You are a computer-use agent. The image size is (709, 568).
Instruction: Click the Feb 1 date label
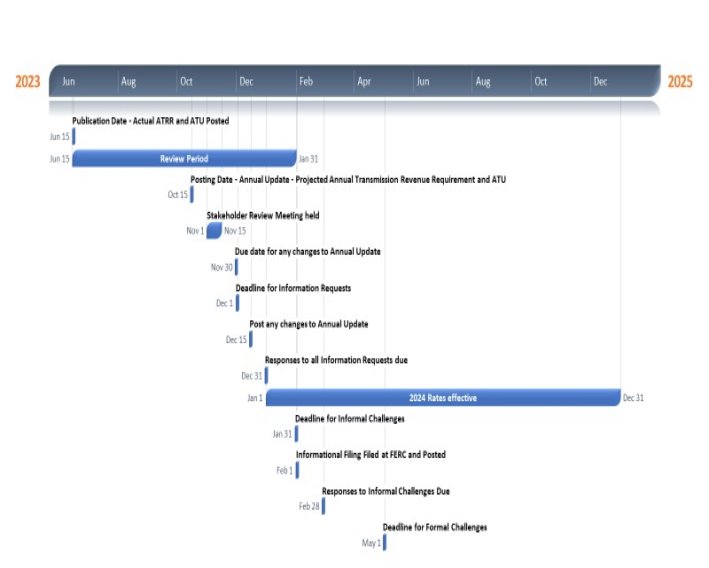(284, 470)
